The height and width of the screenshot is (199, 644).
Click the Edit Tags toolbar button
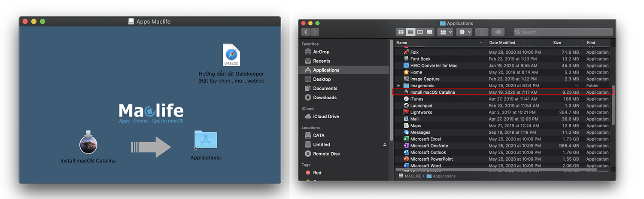coord(498,32)
